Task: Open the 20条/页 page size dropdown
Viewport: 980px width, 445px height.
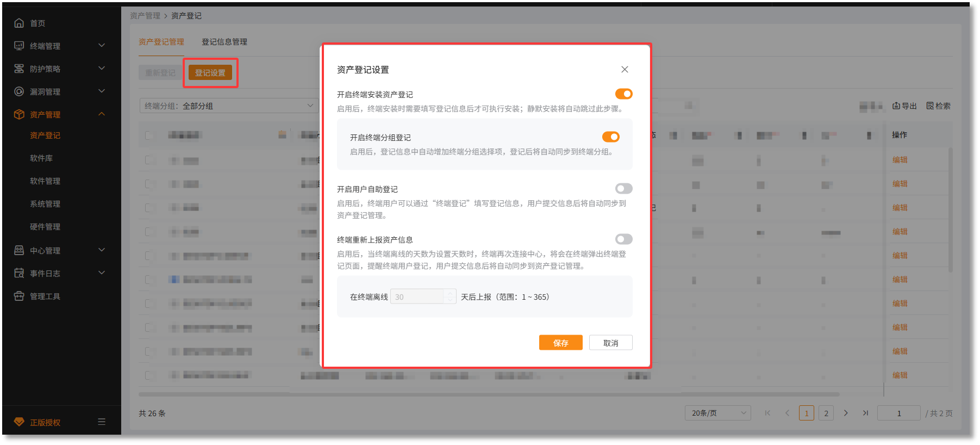Action: pyautogui.click(x=718, y=413)
